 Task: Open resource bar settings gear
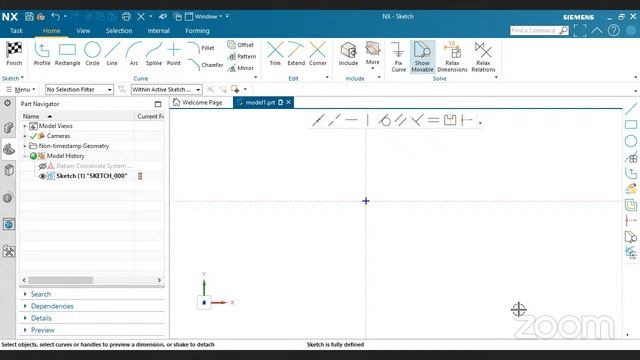(7, 103)
